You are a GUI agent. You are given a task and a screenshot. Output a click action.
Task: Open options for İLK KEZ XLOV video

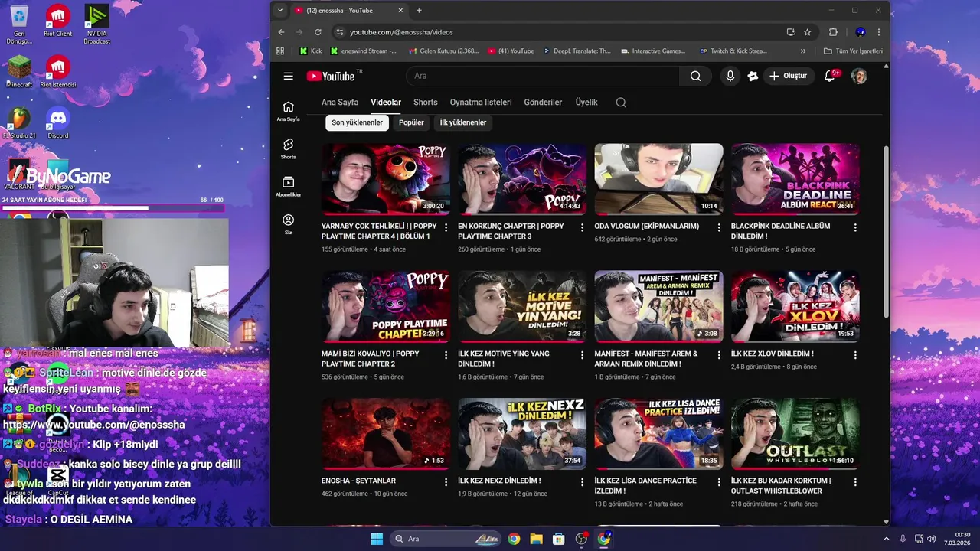[855, 355]
